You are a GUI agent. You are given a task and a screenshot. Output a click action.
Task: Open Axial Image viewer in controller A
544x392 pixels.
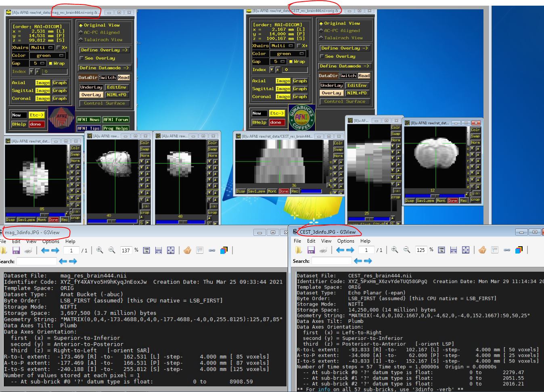[42, 83]
